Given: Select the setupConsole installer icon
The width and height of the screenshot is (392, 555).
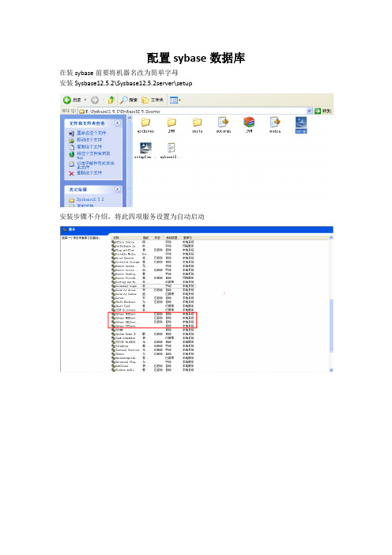Looking at the screenshot, I should tap(145, 148).
